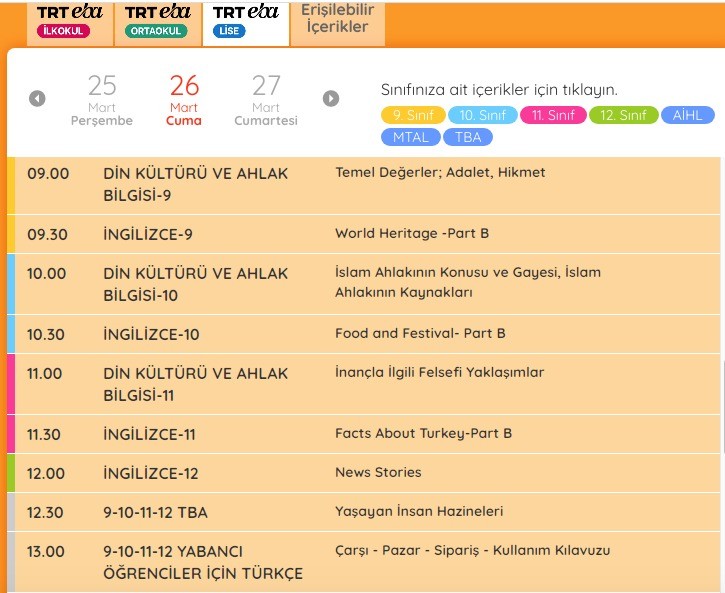The height and width of the screenshot is (593, 725).
Task: Filter by 12. Sınıf green tag
Action: [x=623, y=115]
